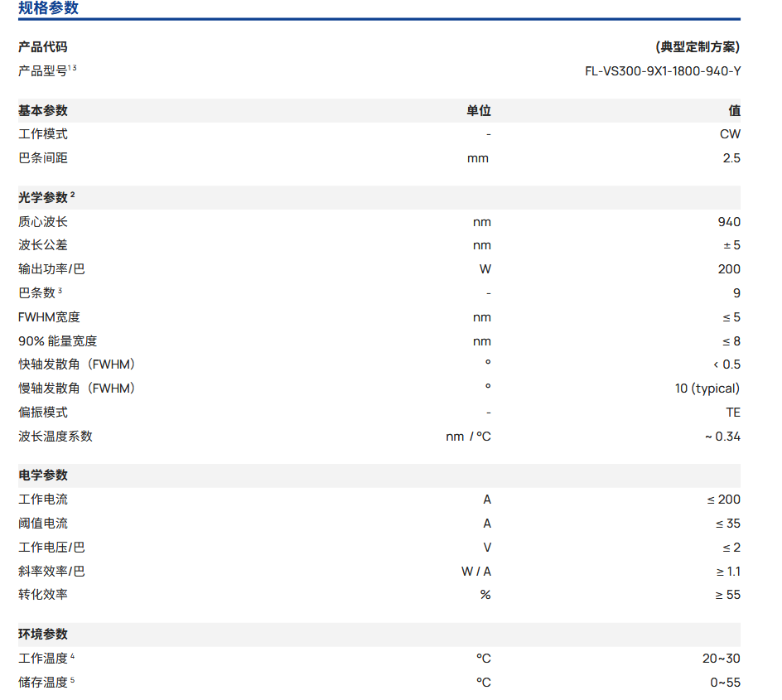
Task: Click the ≥ 55 conversion efficiency value
Action: pos(727,595)
